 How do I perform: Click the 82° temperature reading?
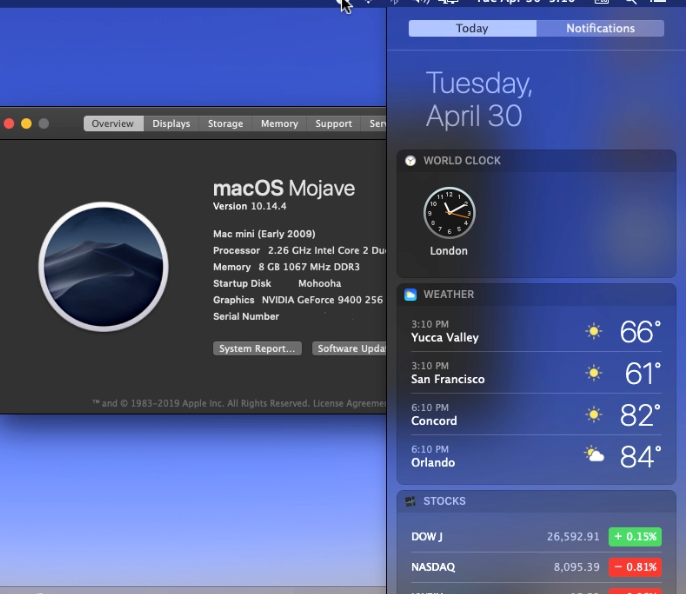pyautogui.click(x=640, y=415)
